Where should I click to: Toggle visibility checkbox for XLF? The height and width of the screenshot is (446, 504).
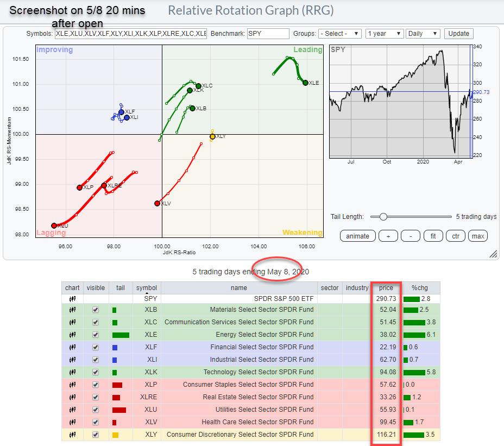click(x=96, y=347)
